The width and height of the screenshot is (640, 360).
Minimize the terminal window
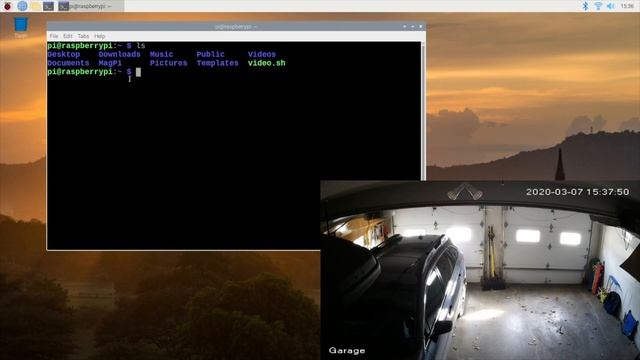(x=404, y=27)
